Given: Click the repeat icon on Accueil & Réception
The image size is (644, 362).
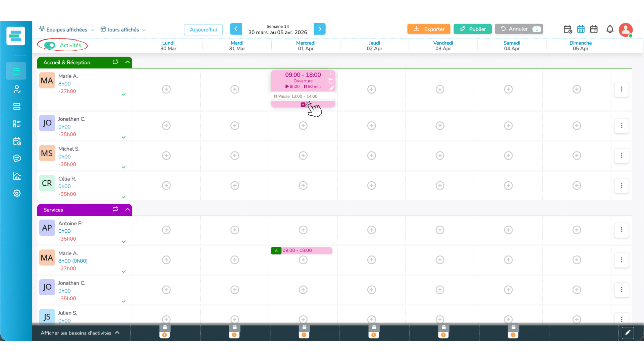Looking at the screenshot, I should pyautogui.click(x=115, y=62).
